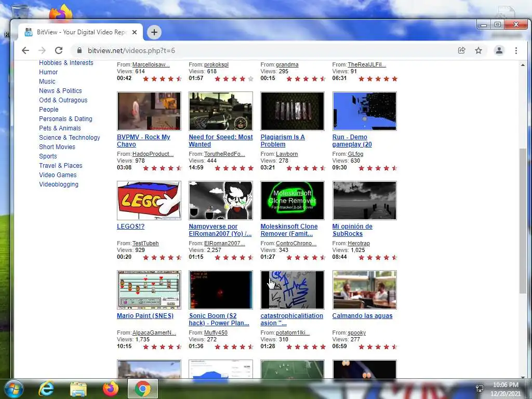Screen dimensions: 532x399
Task: Click the Mario Paint (SNES) title link
Action: 145,315
